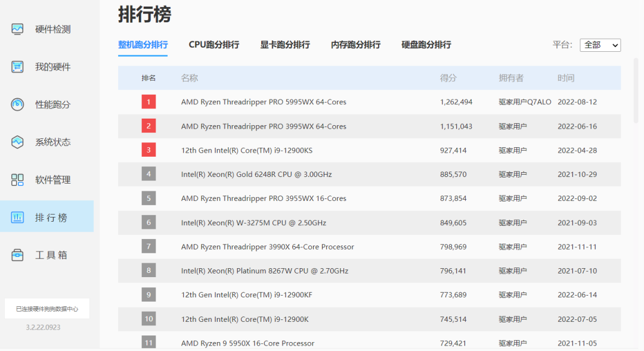644x351 pixels.
Task: Click the 名称 column header
Action: coord(190,78)
